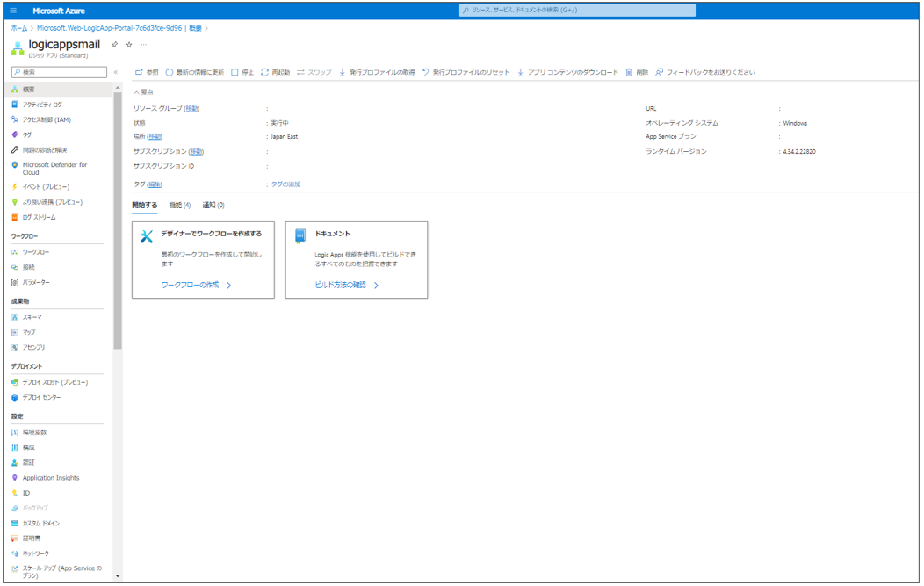This screenshot has width=924, height=586.
Task: Click ホーム in the breadcrumb
Action: (x=18, y=28)
